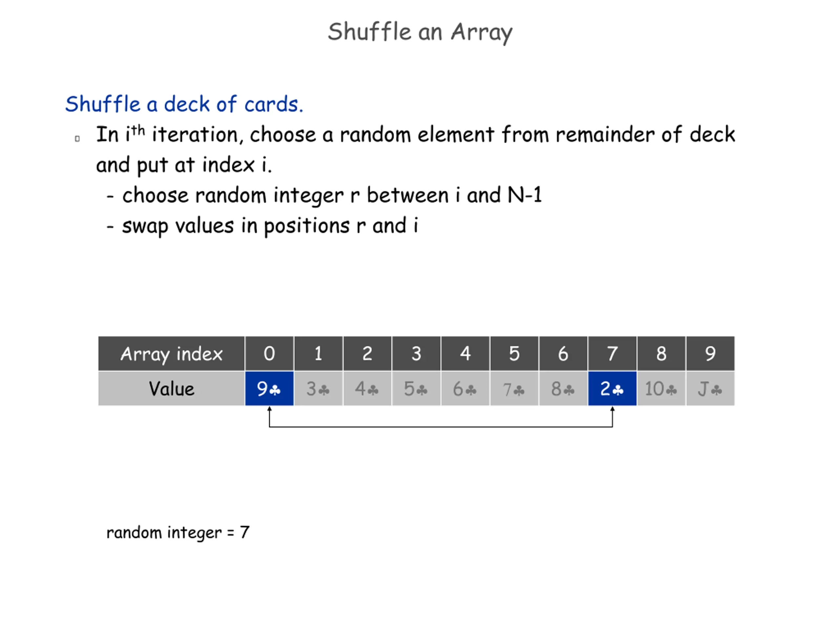Image resolution: width=840 pixels, height=630 pixels.
Task: Click the "Shuffle a deck of cards." heading
Action: tap(184, 104)
